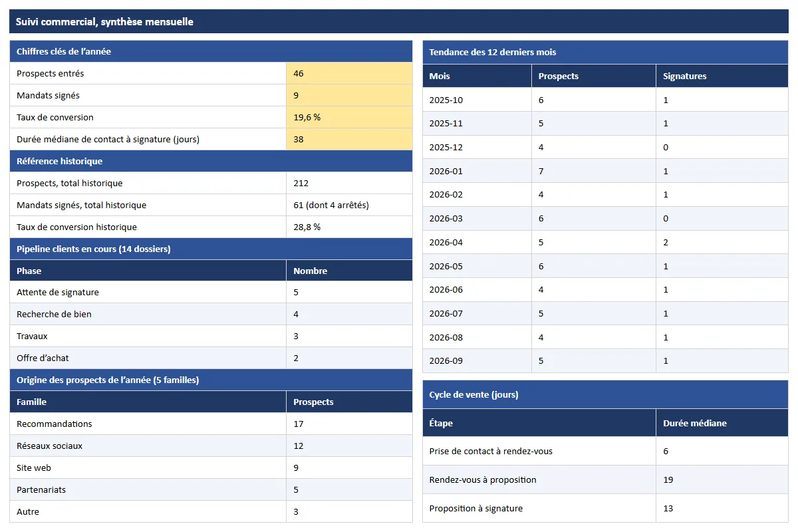
Task: Click the "Famille" column header
Action: pyautogui.click(x=148, y=402)
